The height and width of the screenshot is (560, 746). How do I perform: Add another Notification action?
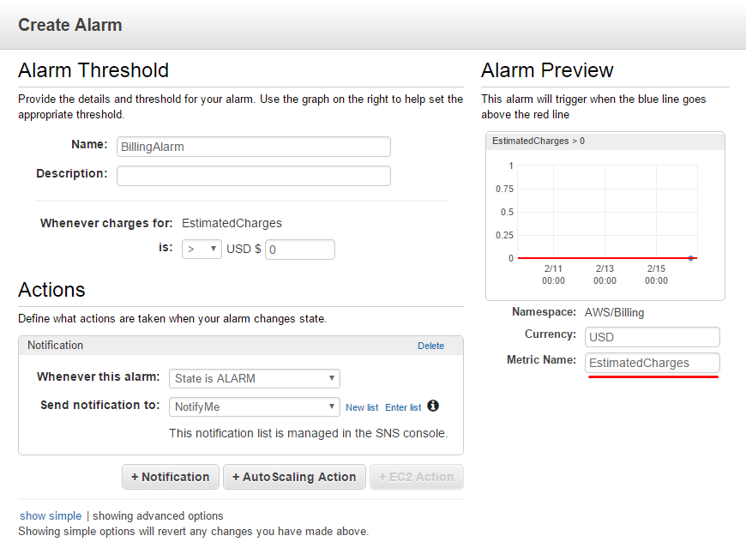point(171,477)
